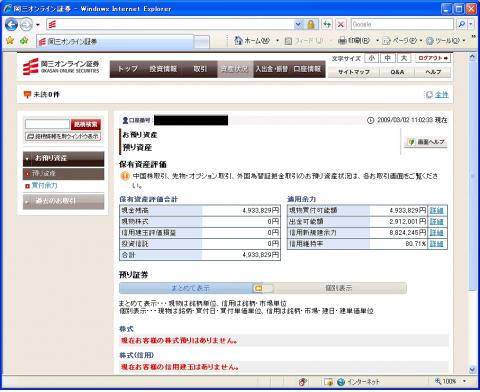The height and width of the screenshot is (392, 480).
Task: Expand the address bar history dropdown
Action: (299, 24)
